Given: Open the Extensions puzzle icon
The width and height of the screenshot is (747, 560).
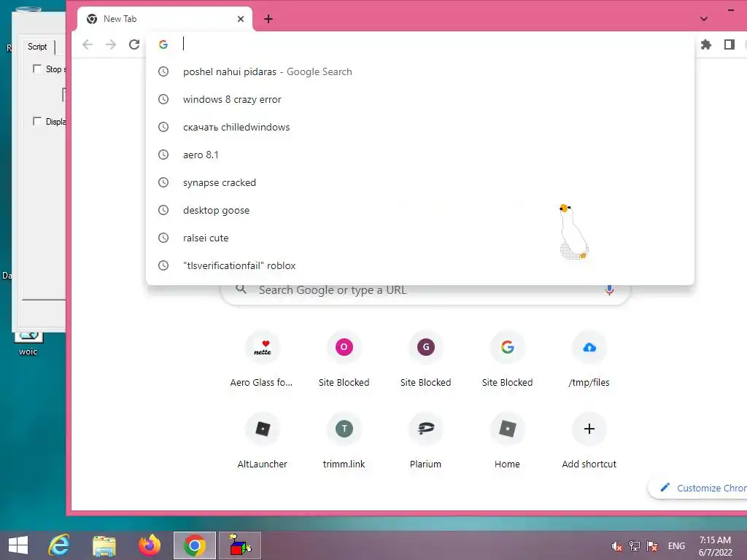Looking at the screenshot, I should coord(706,44).
